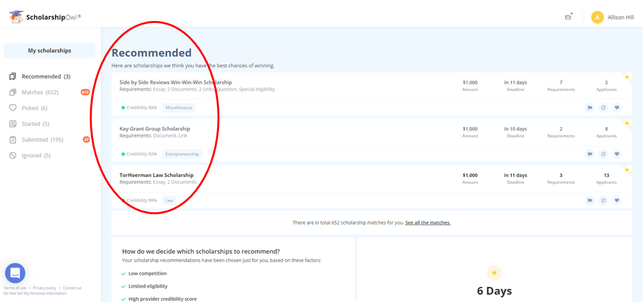Click Credibility 88% on the first card

pyautogui.click(x=140, y=107)
